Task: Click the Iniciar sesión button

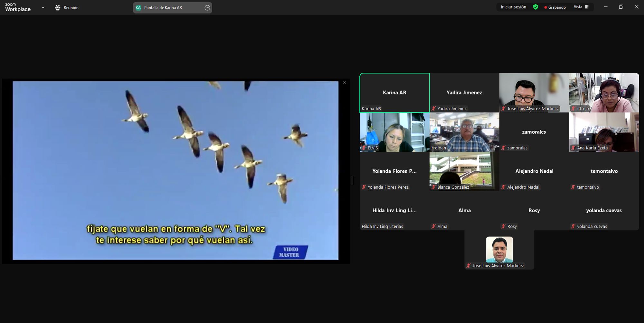Action: pyautogui.click(x=513, y=7)
